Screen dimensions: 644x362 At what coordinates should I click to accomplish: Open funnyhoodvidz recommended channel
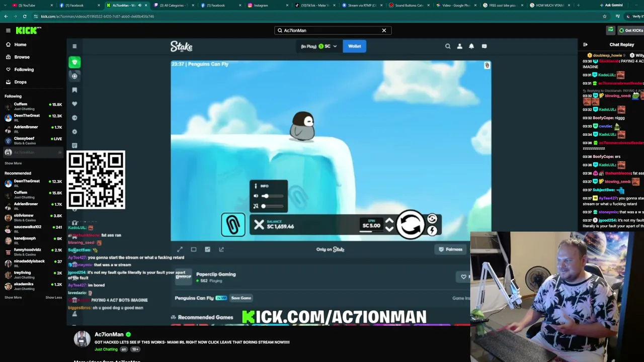coord(33,252)
